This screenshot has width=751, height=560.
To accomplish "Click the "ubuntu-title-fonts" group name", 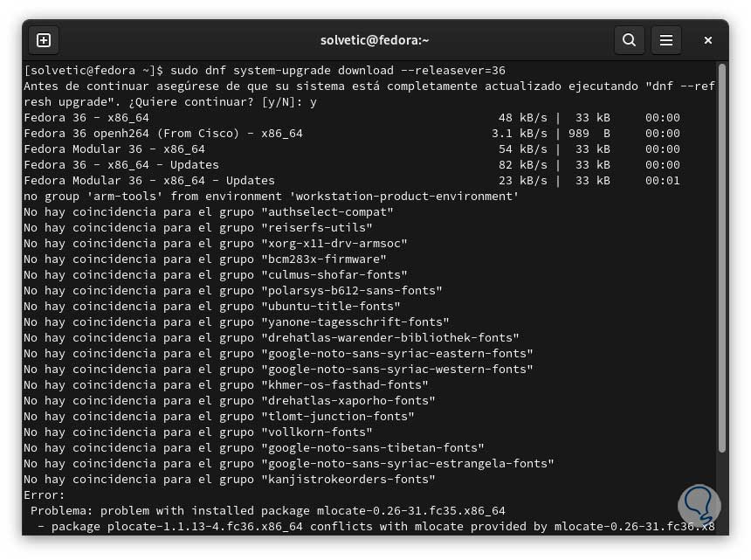I will pos(331,307).
